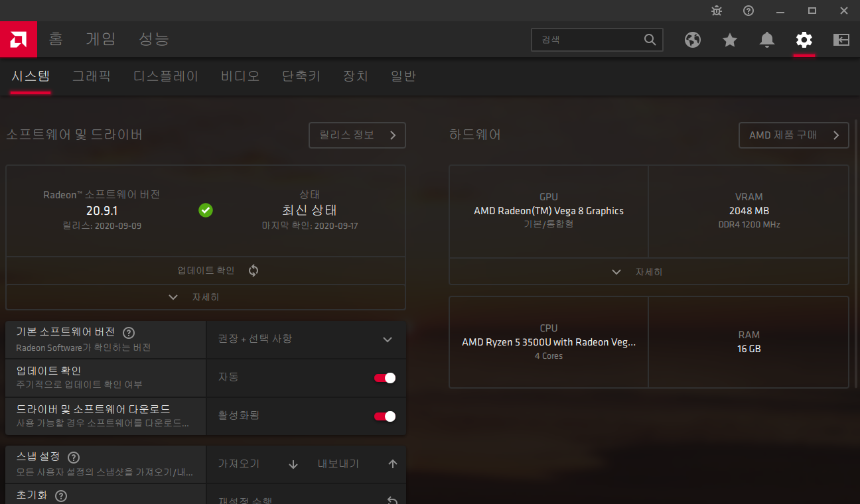Image resolution: width=860 pixels, height=504 pixels.
Task: Click the AMD 제품 구매 button
Action: [794, 135]
